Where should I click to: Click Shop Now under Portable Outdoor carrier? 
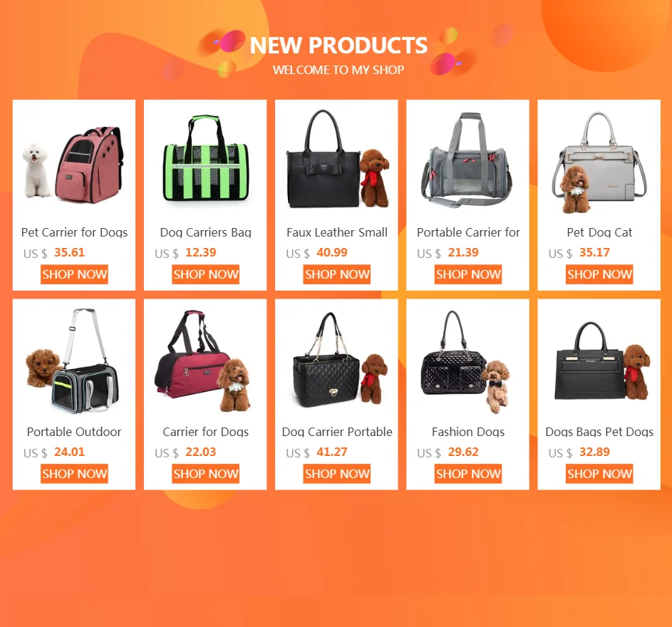(74, 474)
